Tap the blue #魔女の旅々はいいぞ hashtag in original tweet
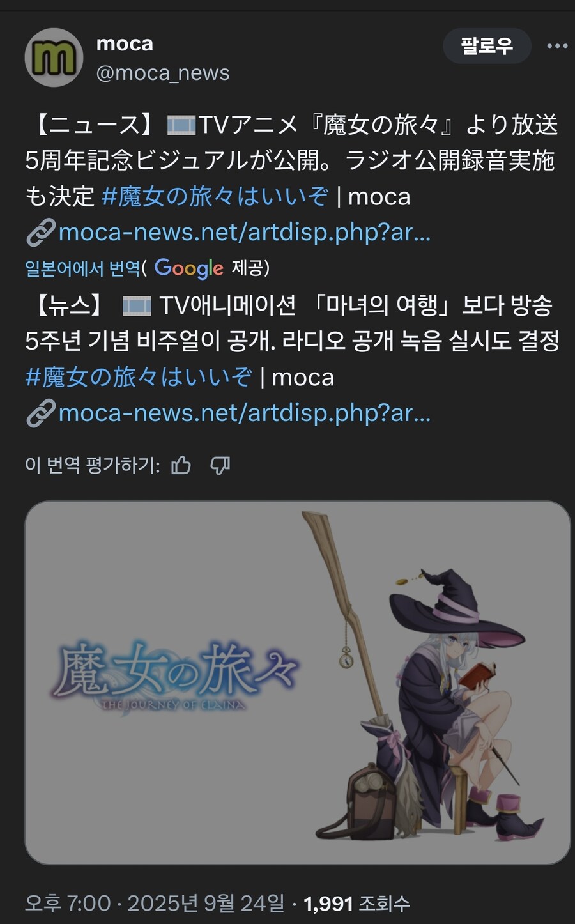This screenshot has height=924, width=575. coord(215,196)
